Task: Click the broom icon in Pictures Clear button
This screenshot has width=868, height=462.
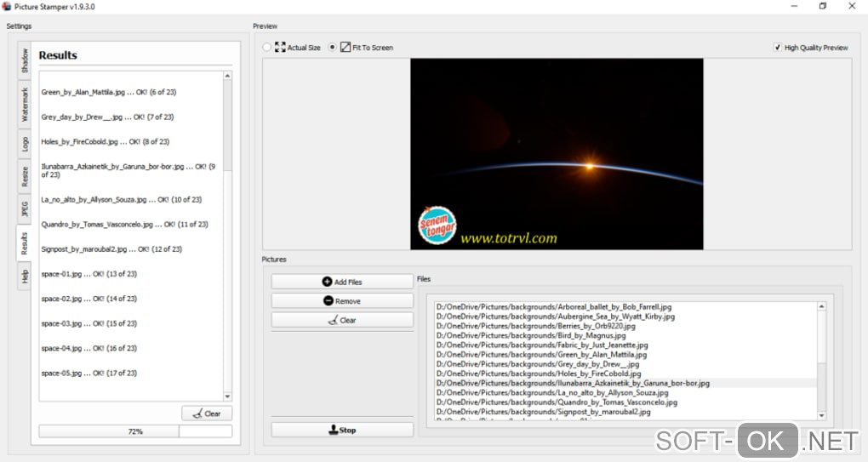Action: click(x=333, y=321)
